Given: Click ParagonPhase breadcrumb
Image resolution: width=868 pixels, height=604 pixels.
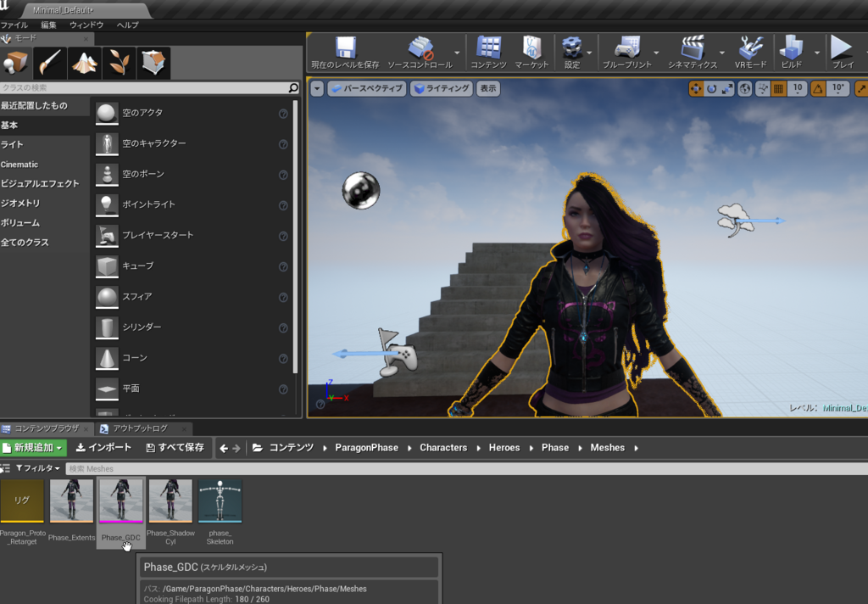Looking at the screenshot, I should coord(366,448).
